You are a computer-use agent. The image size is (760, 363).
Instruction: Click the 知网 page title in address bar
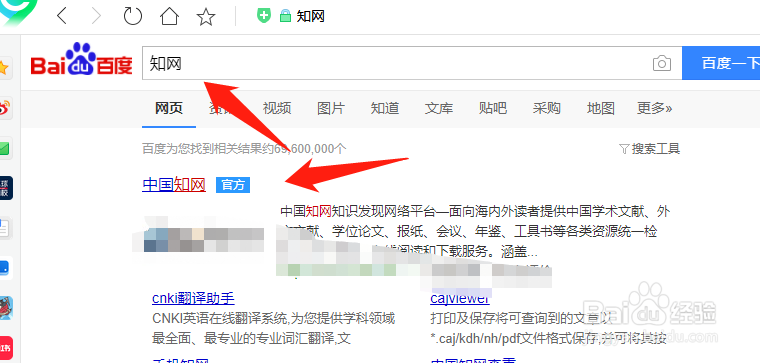(311, 16)
